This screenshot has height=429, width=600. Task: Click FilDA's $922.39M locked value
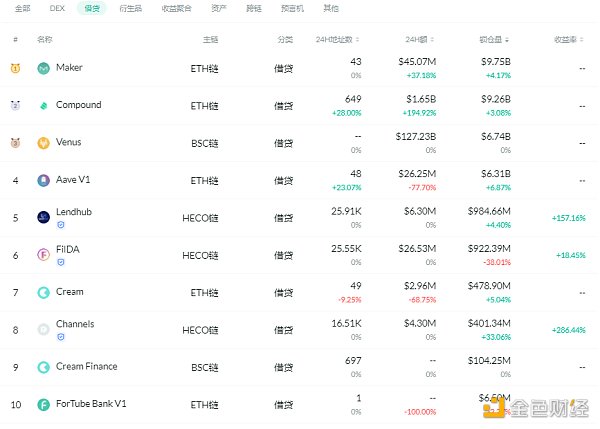489,249
